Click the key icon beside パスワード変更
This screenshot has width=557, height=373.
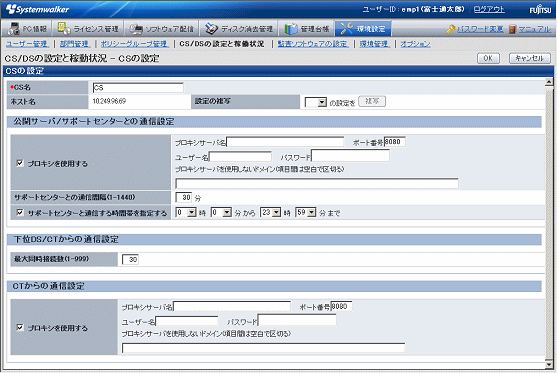(x=451, y=29)
